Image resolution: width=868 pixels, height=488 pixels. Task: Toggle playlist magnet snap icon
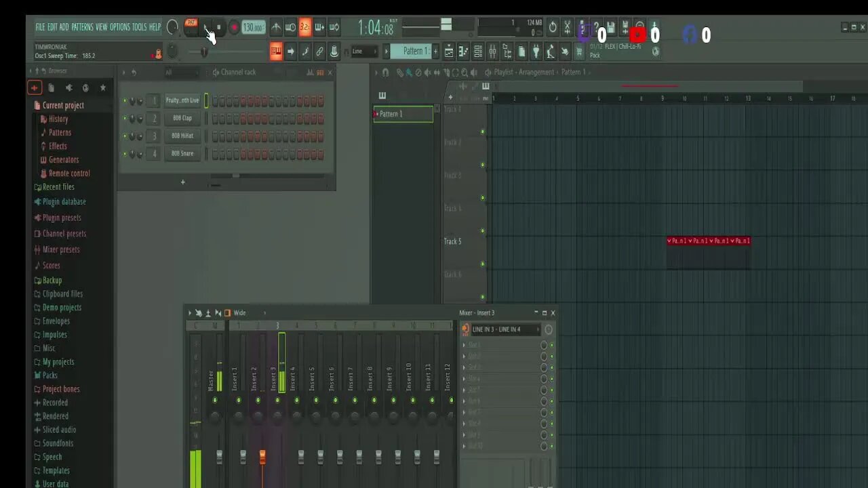coord(385,73)
